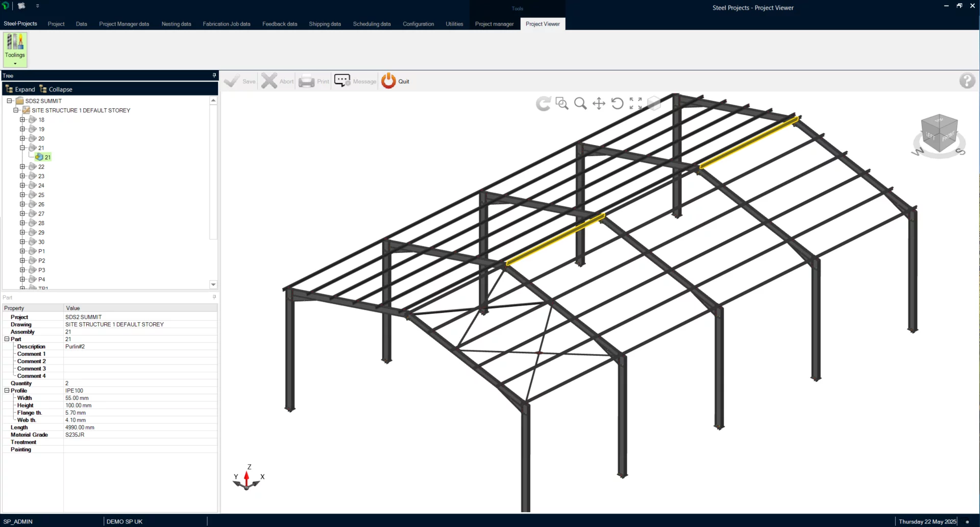980x527 pixels.
Task: Pin the Part properties panel
Action: (x=214, y=297)
